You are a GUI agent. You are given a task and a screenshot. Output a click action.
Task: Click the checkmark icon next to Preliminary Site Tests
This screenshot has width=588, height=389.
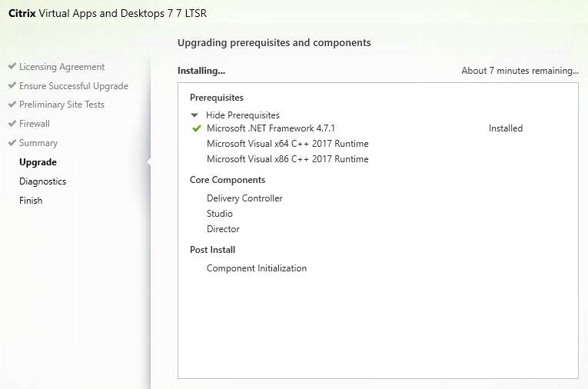pyautogui.click(x=12, y=105)
